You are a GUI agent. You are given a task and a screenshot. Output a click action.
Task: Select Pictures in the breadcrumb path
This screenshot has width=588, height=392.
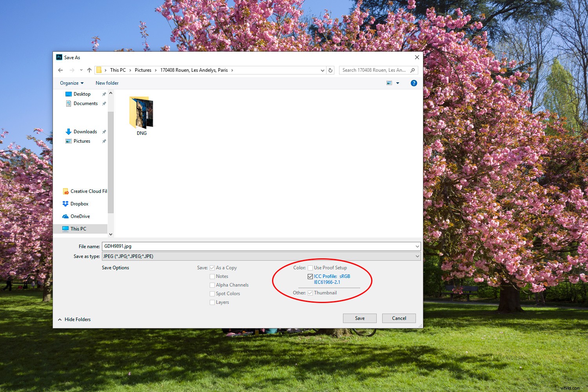pyautogui.click(x=143, y=70)
